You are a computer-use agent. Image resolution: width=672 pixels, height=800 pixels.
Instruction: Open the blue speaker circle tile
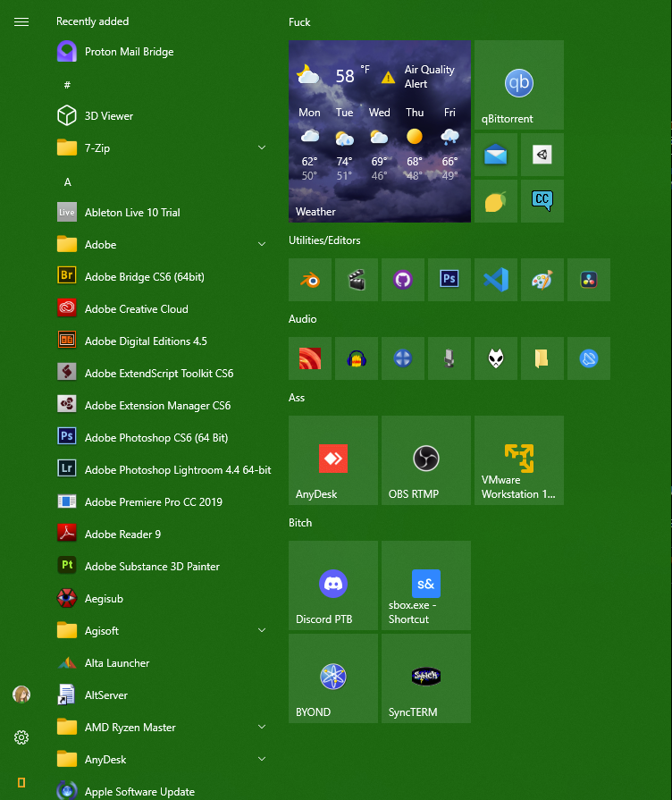point(588,358)
